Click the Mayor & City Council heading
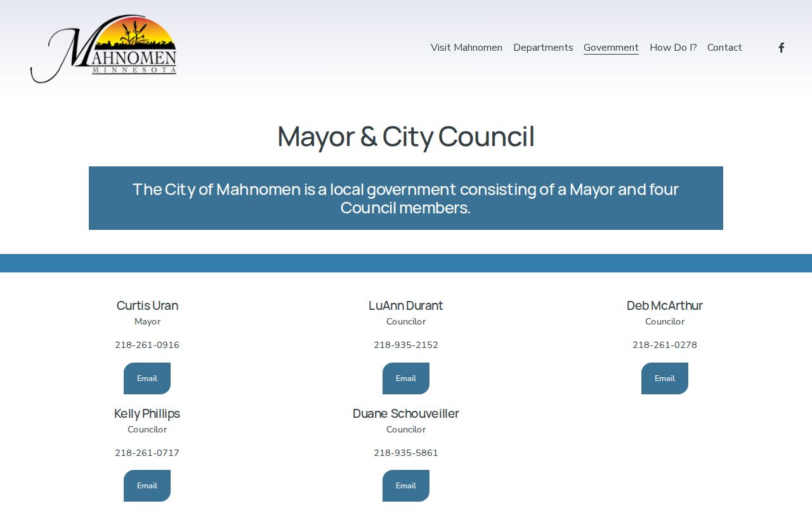812x508 pixels. (406, 137)
